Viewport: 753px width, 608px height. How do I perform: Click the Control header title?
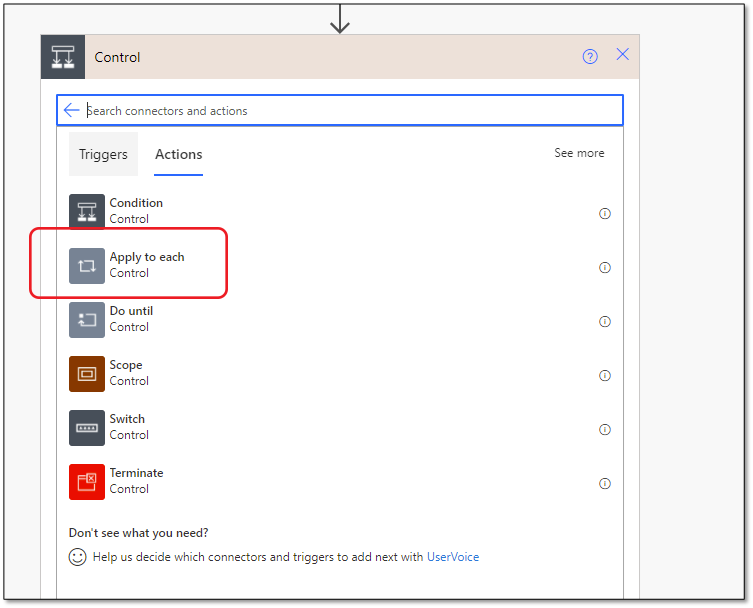pyautogui.click(x=117, y=57)
